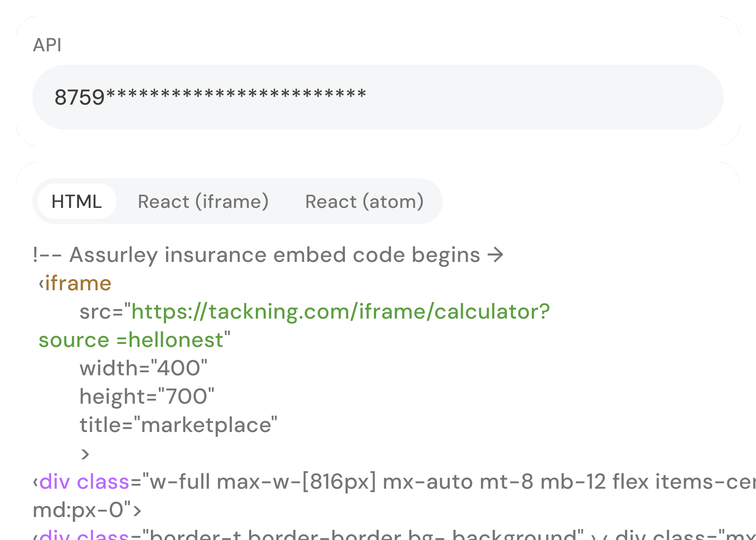Click the API section label
756x540 pixels.
(47, 45)
